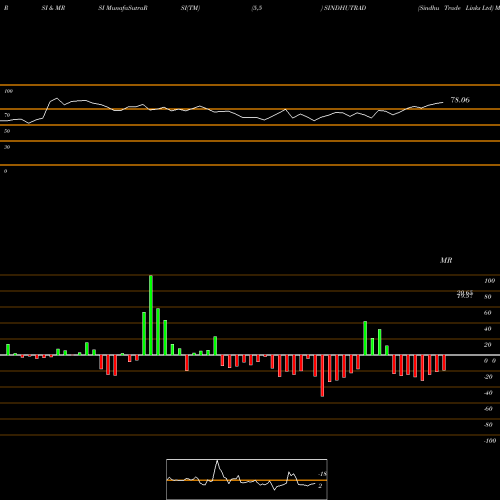Select the SINDHUTRAD ticker text
This screenshot has width=500, height=500.
[x=345, y=8]
